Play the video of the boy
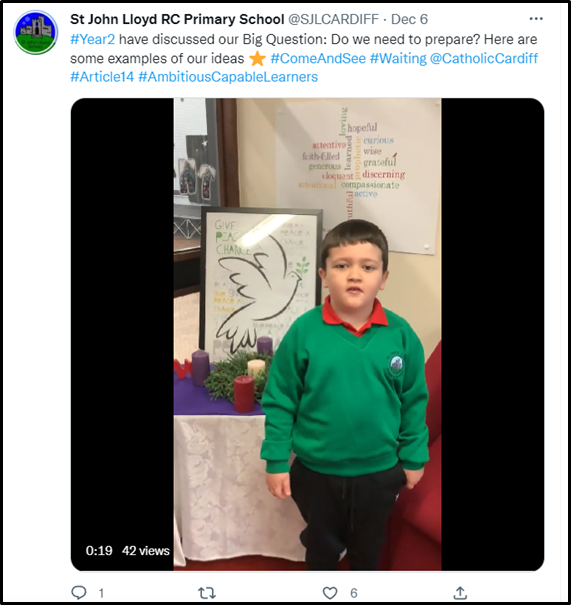The height and width of the screenshot is (608, 575). [x=309, y=336]
